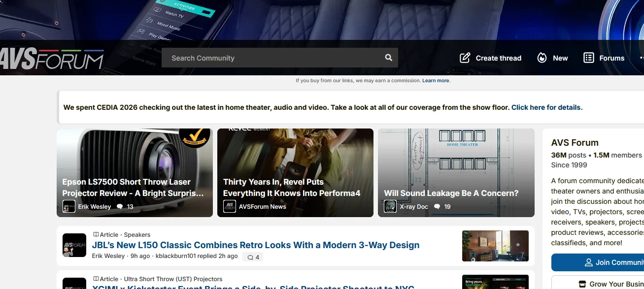Open the Speakers category link
Image resolution: width=644 pixels, height=289 pixels.
pyautogui.click(x=137, y=235)
